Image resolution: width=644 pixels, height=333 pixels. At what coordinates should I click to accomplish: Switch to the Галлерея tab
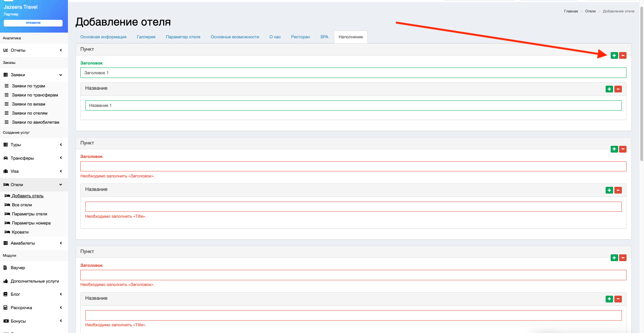pyautogui.click(x=146, y=37)
